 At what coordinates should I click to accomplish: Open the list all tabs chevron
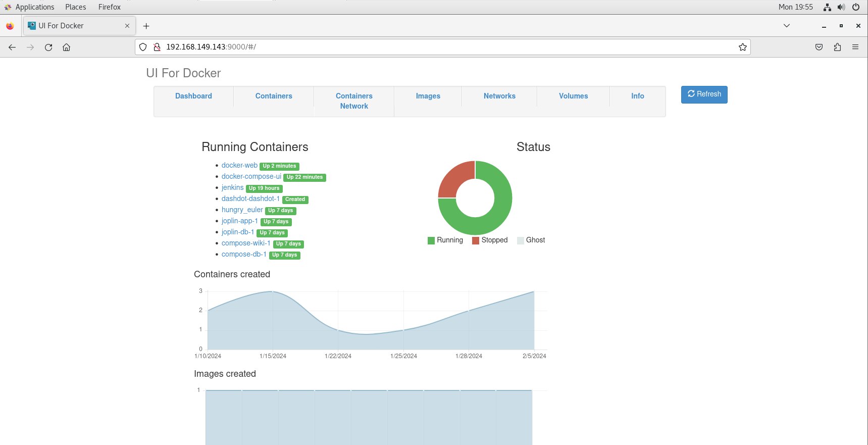(x=786, y=26)
